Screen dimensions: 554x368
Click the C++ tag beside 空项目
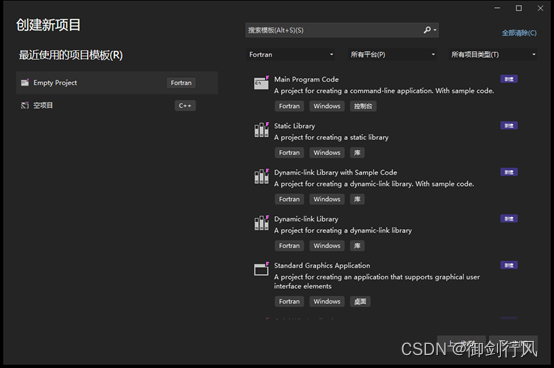coord(185,105)
